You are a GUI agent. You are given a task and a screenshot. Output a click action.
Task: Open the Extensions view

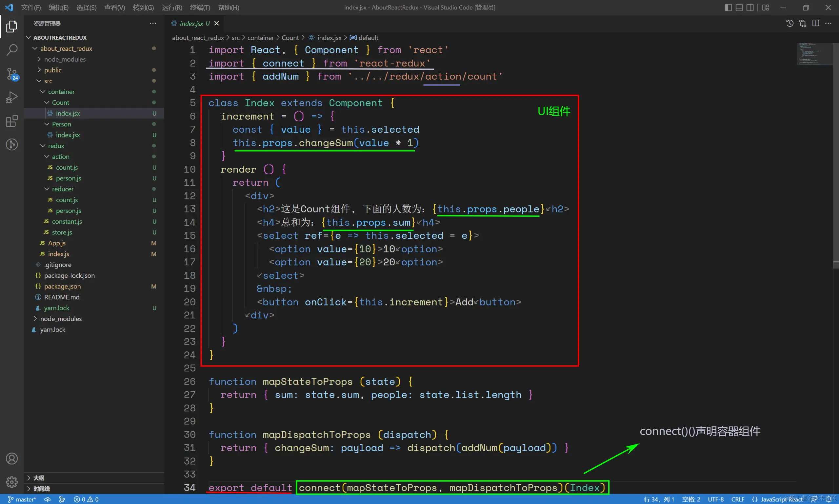12,121
